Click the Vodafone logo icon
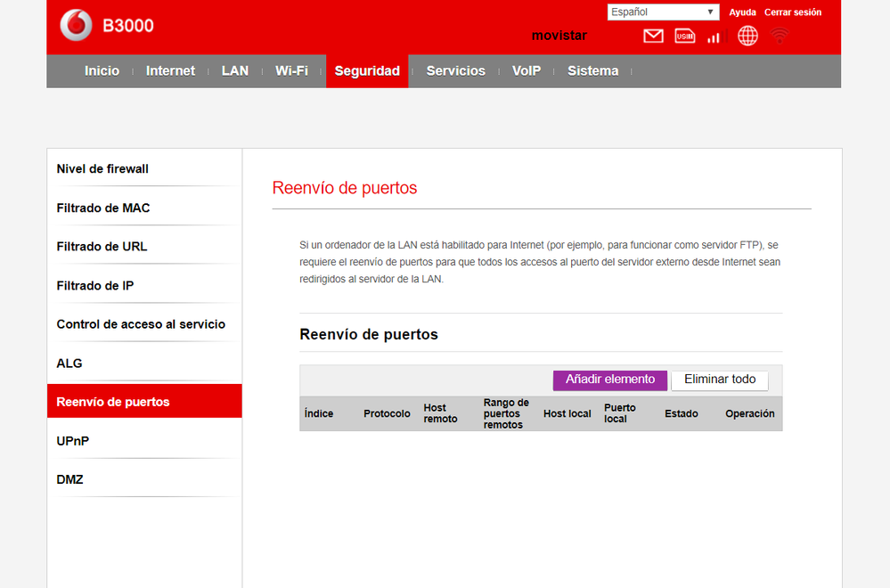The image size is (890, 588). 76,26
